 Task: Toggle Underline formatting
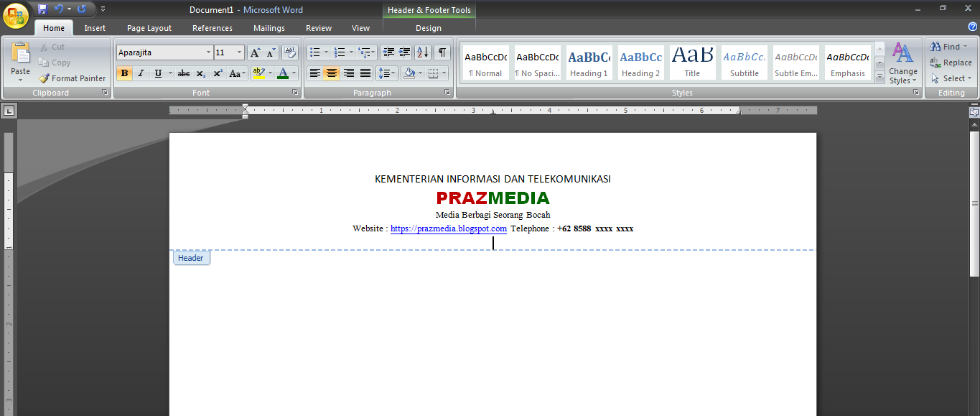click(x=158, y=73)
